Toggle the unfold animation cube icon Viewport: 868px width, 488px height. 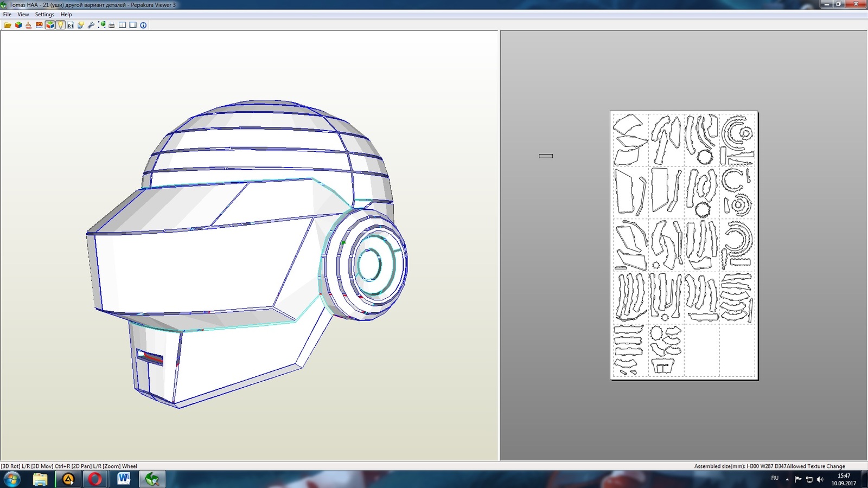[x=50, y=25]
